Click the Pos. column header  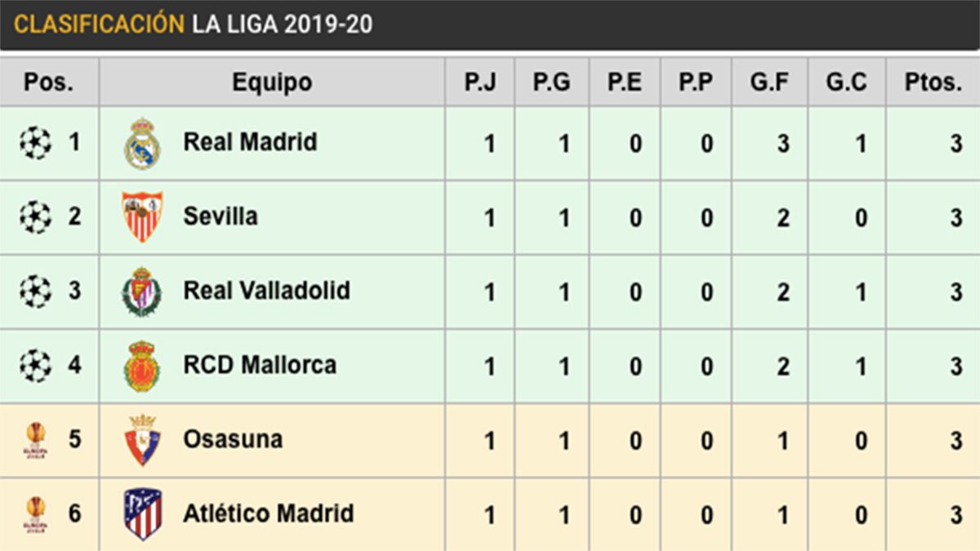pyautogui.click(x=49, y=82)
